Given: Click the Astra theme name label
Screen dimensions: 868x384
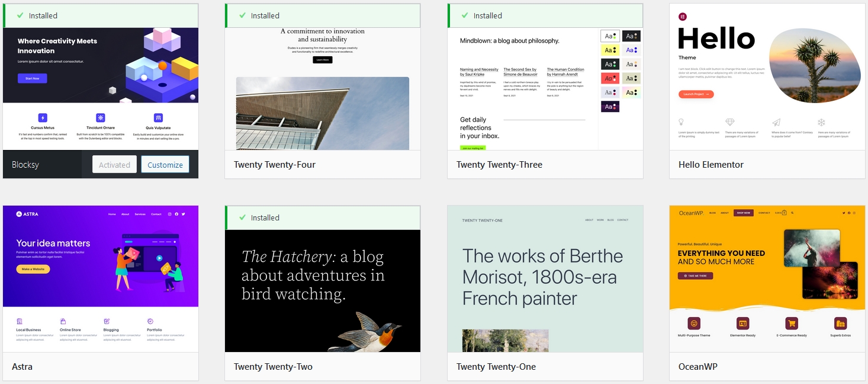Looking at the screenshot, I should [22, 367].
